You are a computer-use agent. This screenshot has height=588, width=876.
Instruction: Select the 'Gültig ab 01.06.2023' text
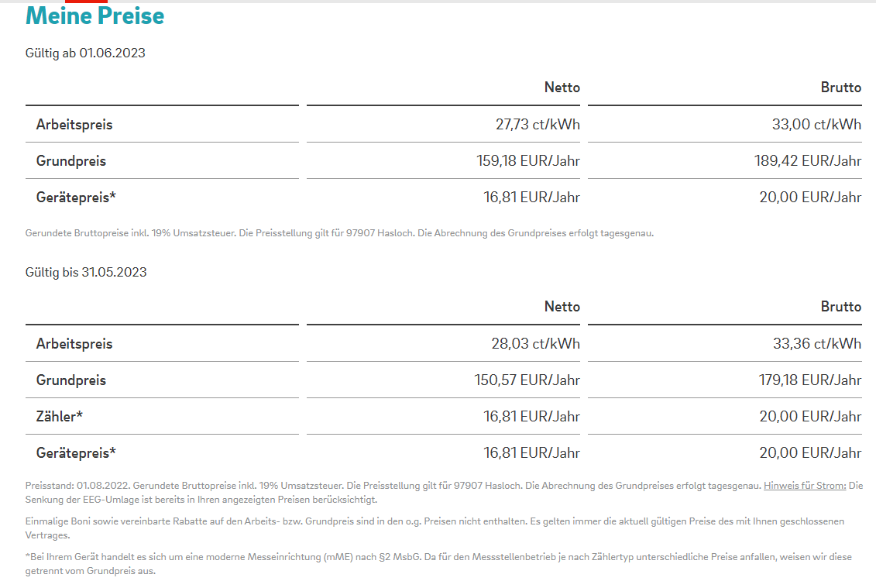coord(85,53)
